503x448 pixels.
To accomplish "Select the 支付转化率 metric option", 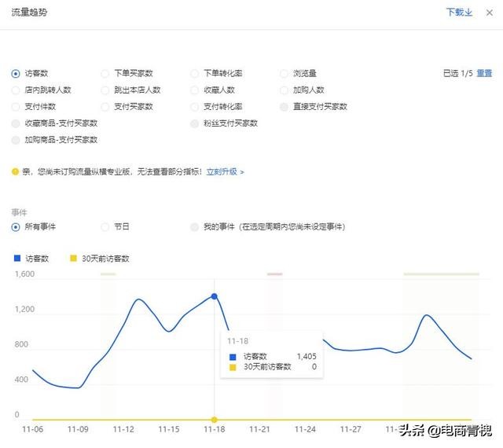I will 194,107.
